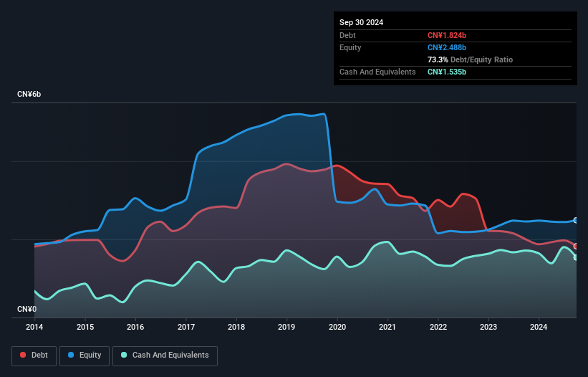Click the teal Cash endpoint marker
Image resolution: width=588 pixels, height=377 pixels.
tap(576, 258)
